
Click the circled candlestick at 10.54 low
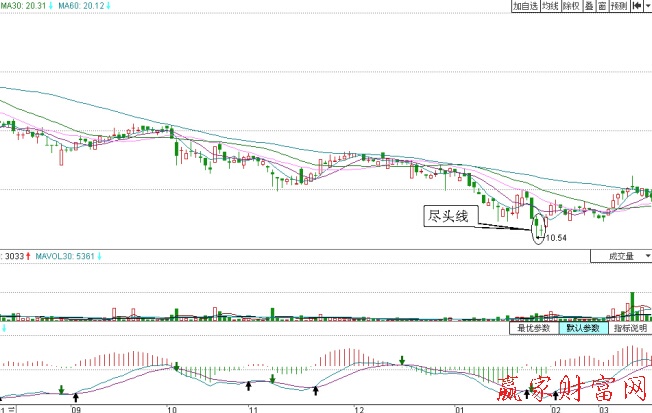pos(538,226)
